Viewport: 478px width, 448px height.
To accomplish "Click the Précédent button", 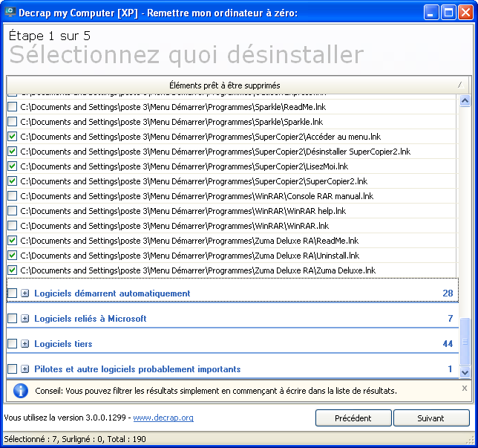I will pos(353,418).
